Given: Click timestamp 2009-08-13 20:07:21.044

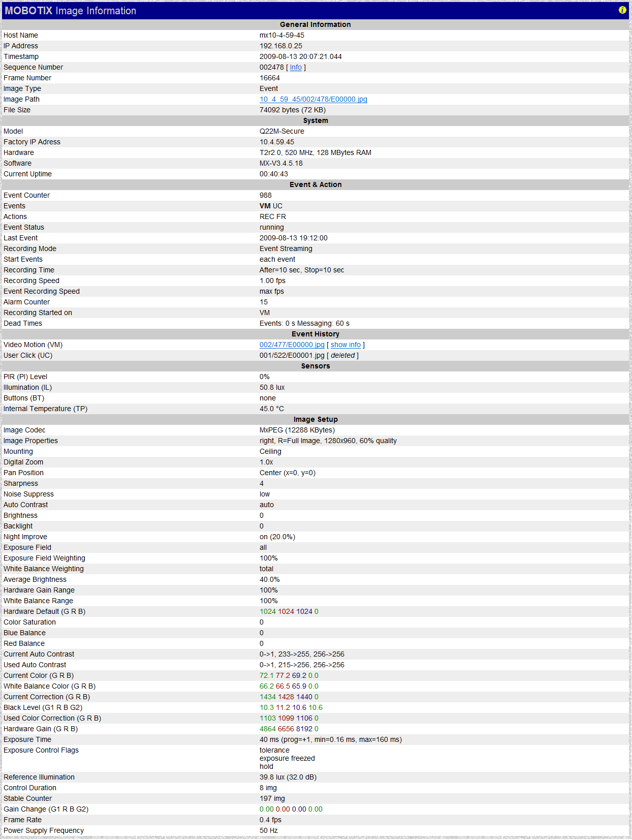Looking at the screenshot, I should (301, 56).
